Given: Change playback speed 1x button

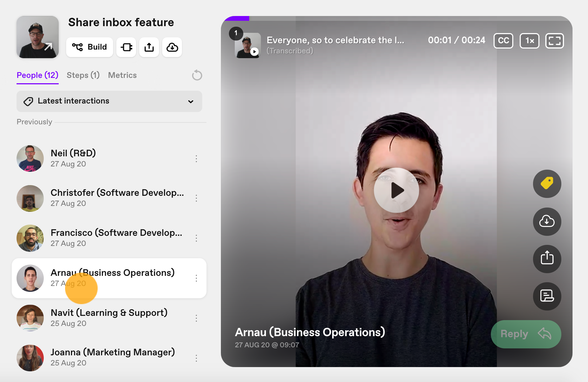Looking at the screenshot, I should pos(530,41).
